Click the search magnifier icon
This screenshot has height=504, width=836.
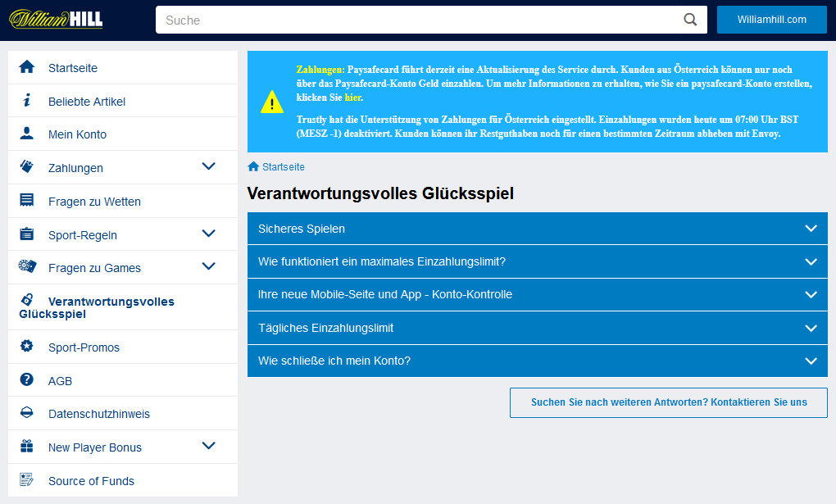pos(690,20)
